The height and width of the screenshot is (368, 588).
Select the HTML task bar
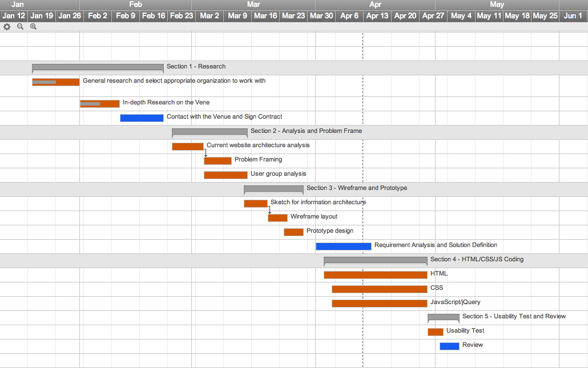[x=375, y=275]
